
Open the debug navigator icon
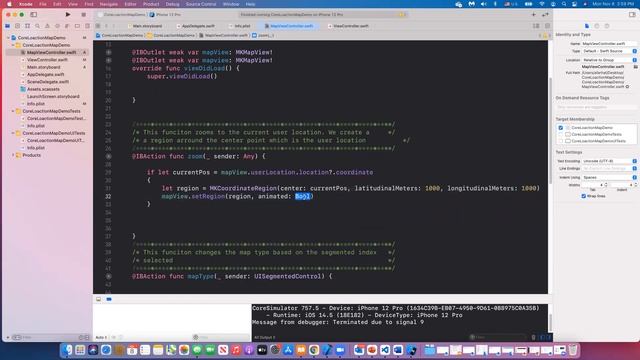pyautogui.click(x=67, y=26)
